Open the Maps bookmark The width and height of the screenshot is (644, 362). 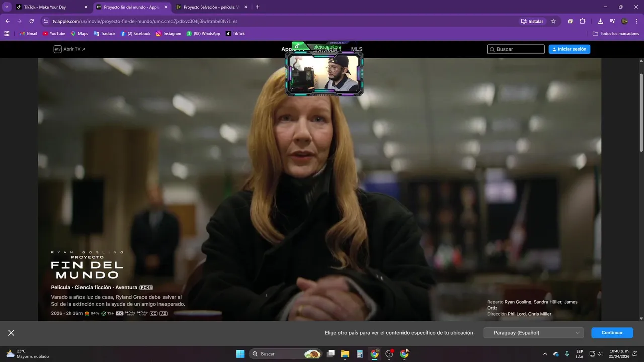coord(79,34)
